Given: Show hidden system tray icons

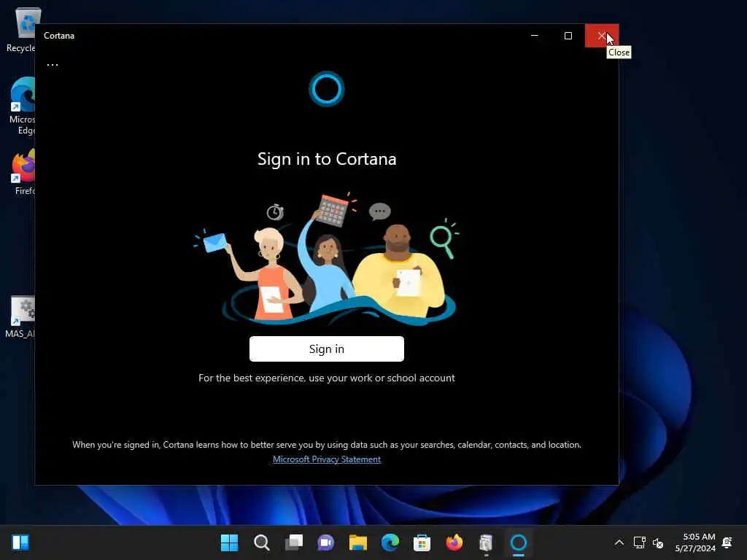Looking at the screenshot, I should (x=619, y=542).
